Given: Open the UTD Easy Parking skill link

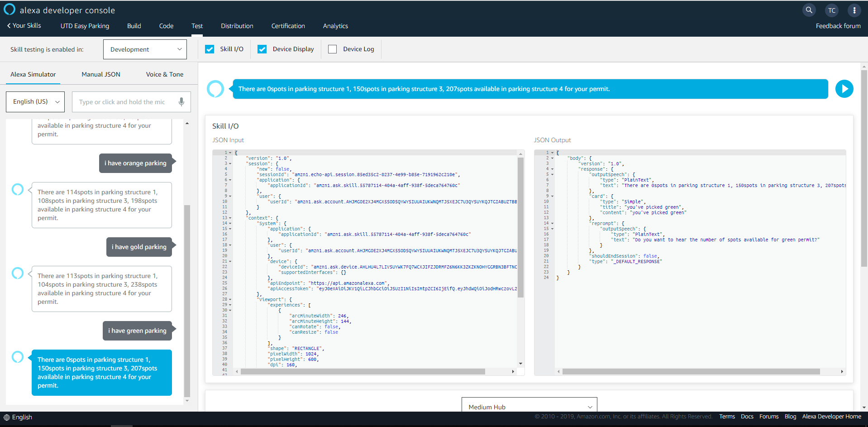Looking at the screenshot, I should [85, 26].
